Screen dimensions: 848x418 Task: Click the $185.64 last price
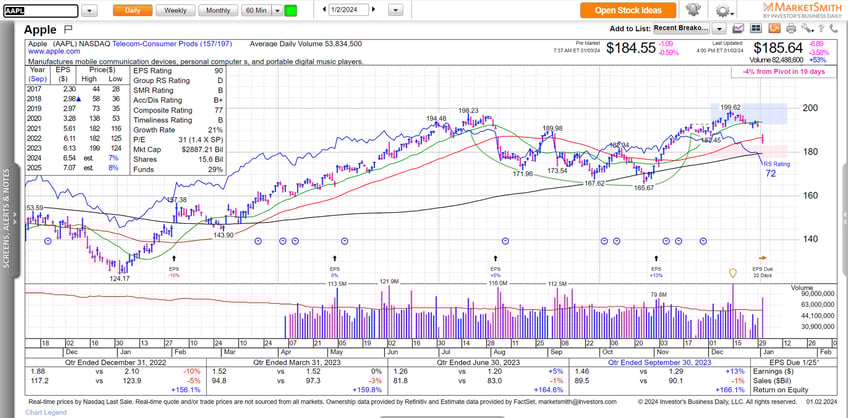tap(777, 48)
